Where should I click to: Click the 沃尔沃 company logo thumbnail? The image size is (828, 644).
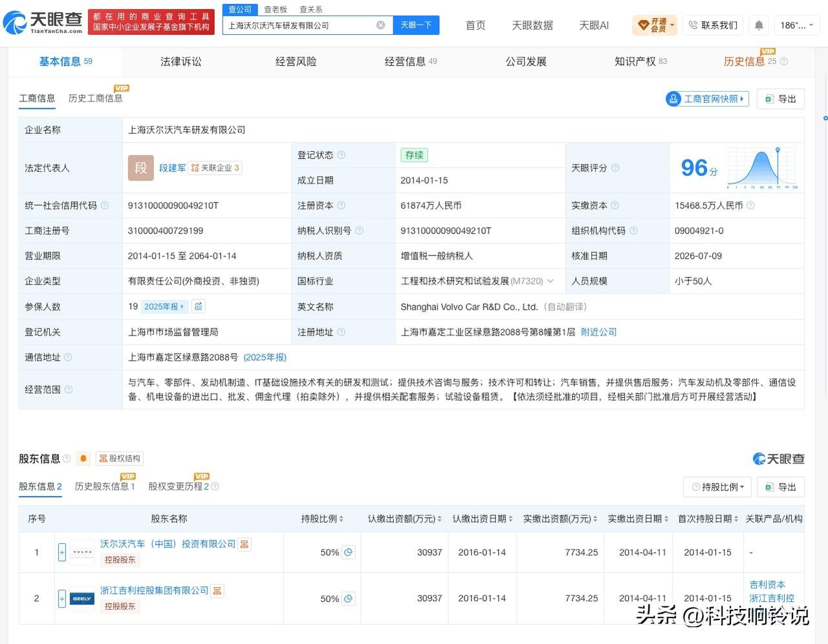pos(82,552)
